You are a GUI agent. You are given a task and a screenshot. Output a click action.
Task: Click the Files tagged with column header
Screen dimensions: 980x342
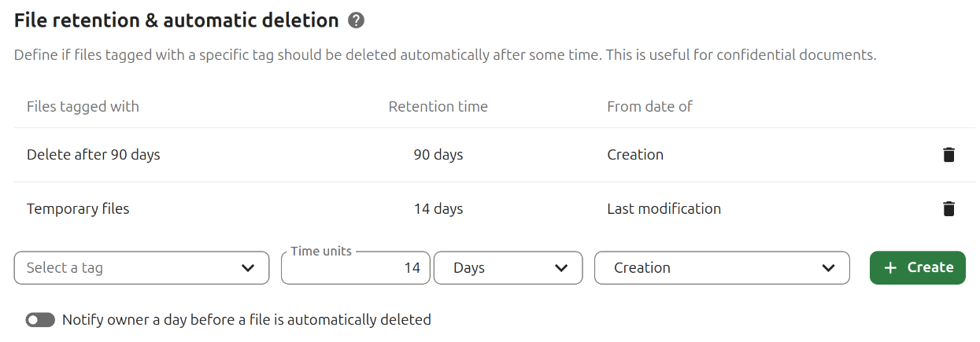[83, 106]
